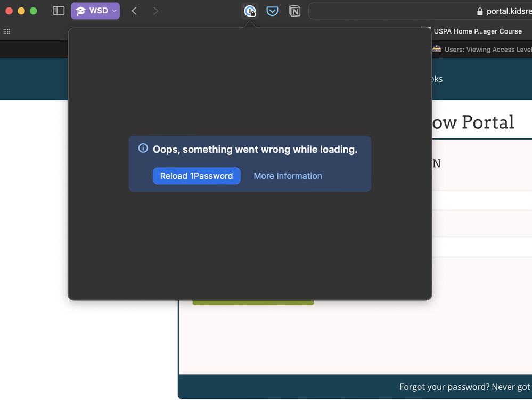Open the Notion web clipper extension

click(x=294, y=11)
